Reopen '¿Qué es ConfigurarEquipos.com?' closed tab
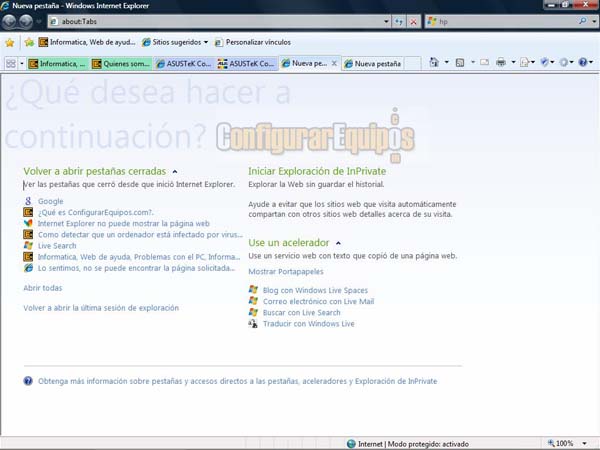This screenshot has width=600, height=450. tap(96, 212)
